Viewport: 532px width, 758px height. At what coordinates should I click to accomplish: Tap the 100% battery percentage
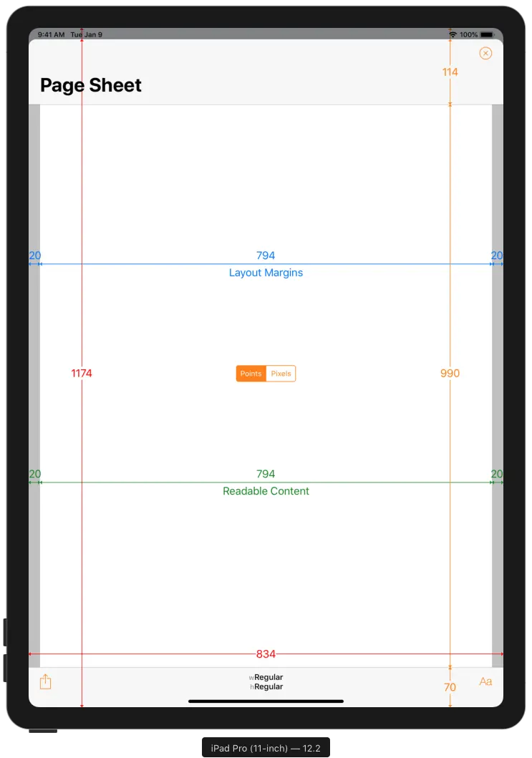pos(469,35)
